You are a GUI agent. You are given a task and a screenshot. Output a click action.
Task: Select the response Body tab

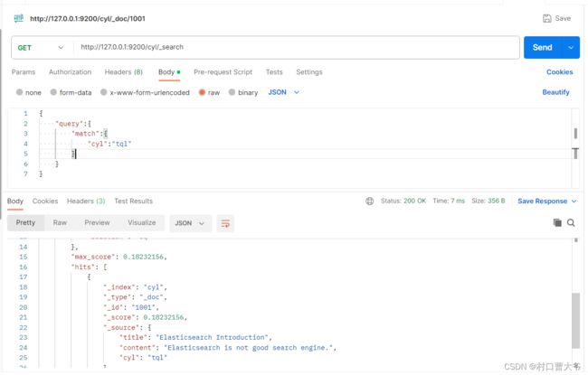(x=15, y=202)
